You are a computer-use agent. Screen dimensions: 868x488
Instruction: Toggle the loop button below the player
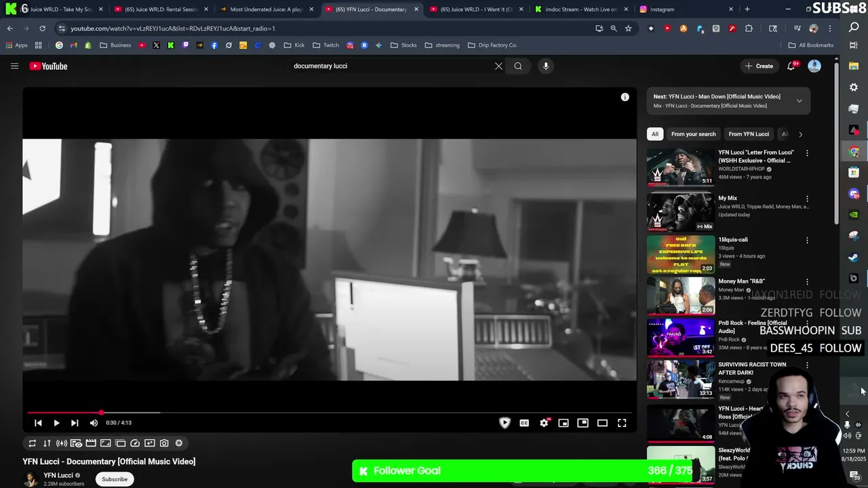(x=32, y=443)
